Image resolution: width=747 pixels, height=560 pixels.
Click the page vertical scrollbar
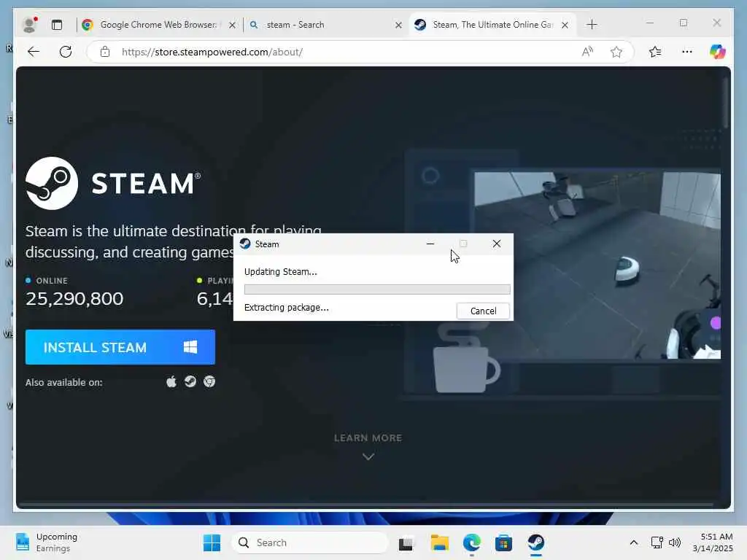726,102
